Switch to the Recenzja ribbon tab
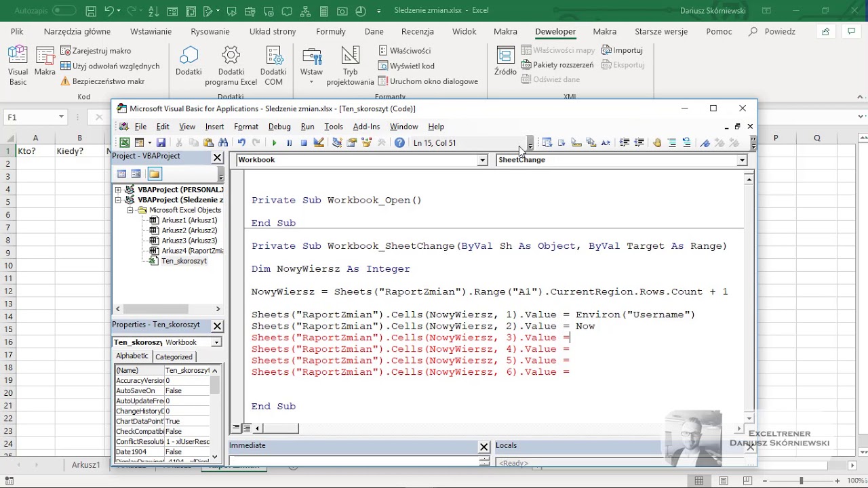The width and height of the screenshot is (868, 488). 418,31
